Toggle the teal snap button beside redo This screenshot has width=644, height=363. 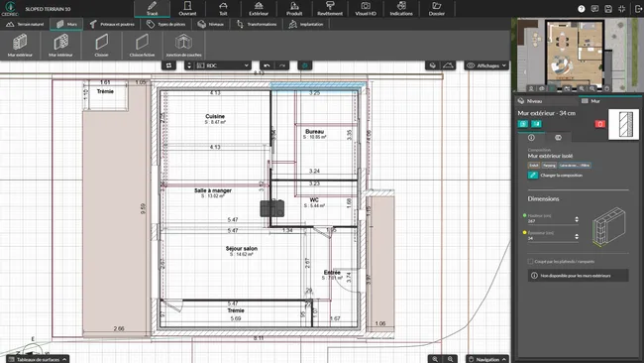[305, 65]
